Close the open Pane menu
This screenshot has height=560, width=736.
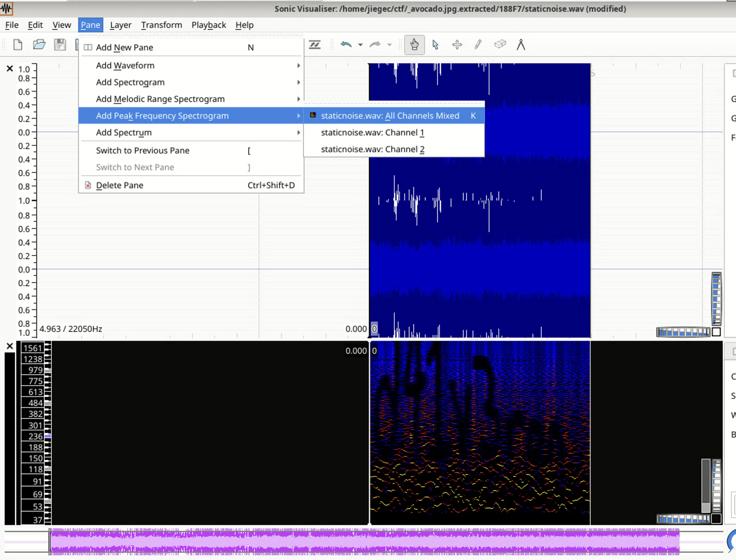click(90, 25)
